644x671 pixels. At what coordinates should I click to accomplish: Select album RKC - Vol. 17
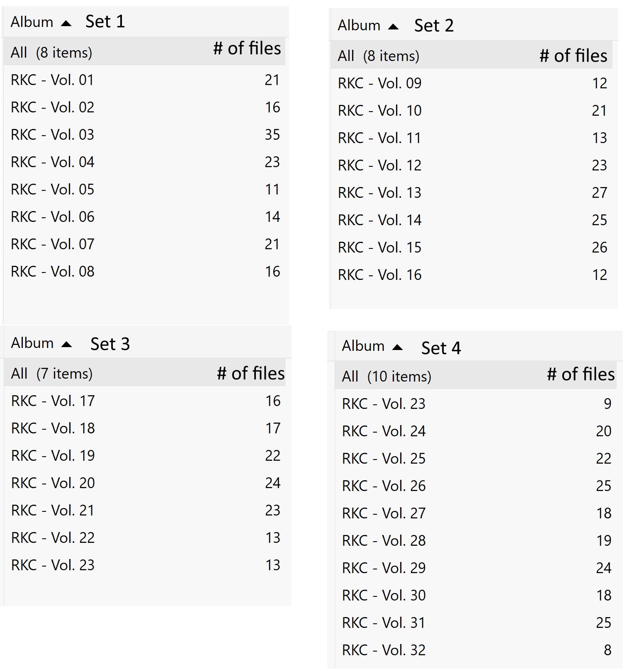pyautogui.click(x=53, y=401)
